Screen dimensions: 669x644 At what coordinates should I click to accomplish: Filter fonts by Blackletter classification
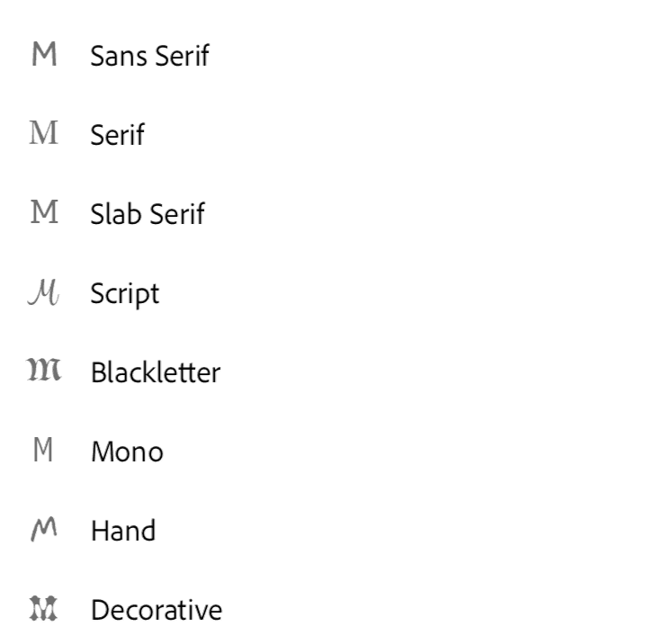point(155,372)
